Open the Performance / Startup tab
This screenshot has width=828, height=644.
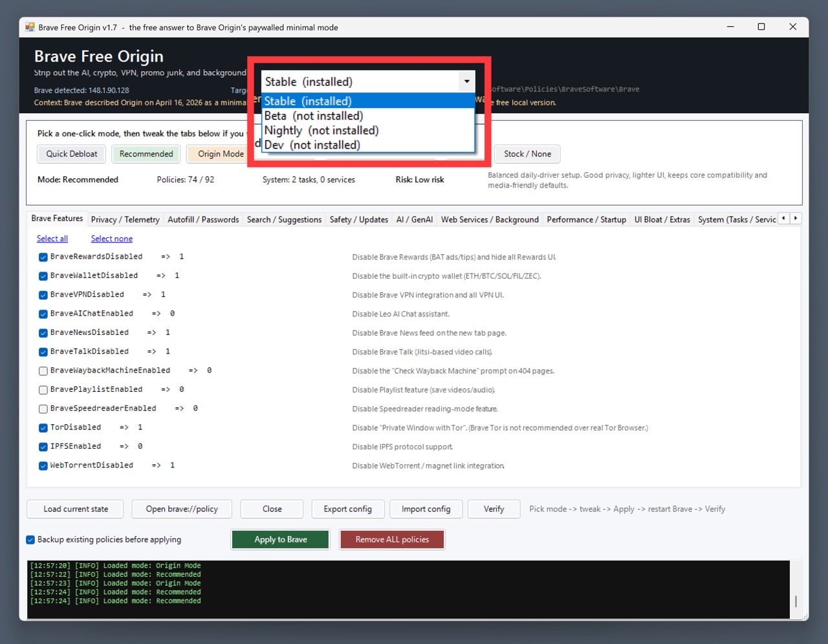point(586,220)
